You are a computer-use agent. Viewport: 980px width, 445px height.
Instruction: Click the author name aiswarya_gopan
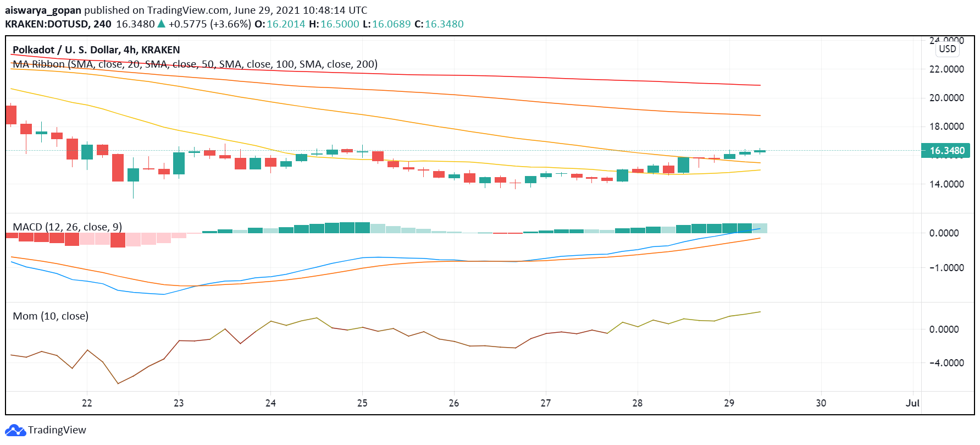click(x=43, y=10)
